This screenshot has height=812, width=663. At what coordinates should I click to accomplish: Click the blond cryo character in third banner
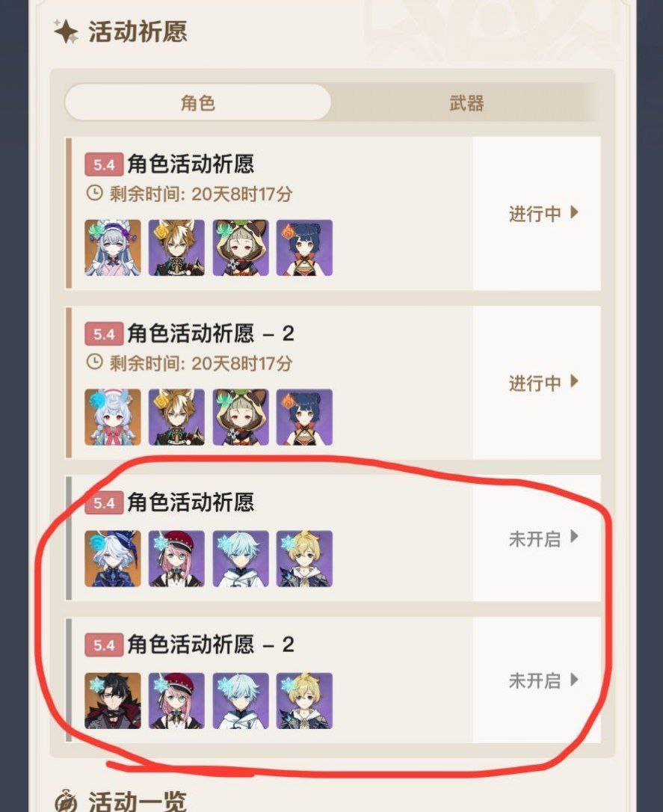point(304,559)
